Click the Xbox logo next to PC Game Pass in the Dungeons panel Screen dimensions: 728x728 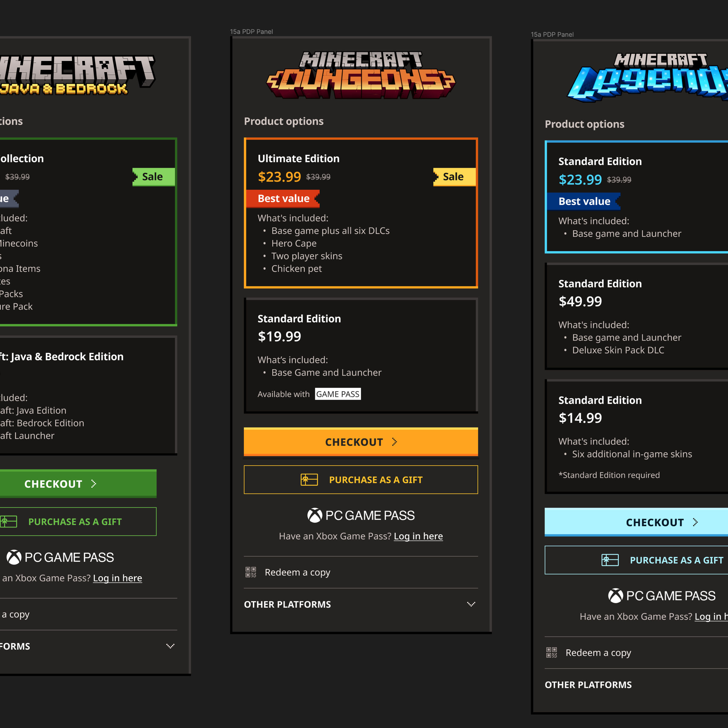[x=315, y=515]
